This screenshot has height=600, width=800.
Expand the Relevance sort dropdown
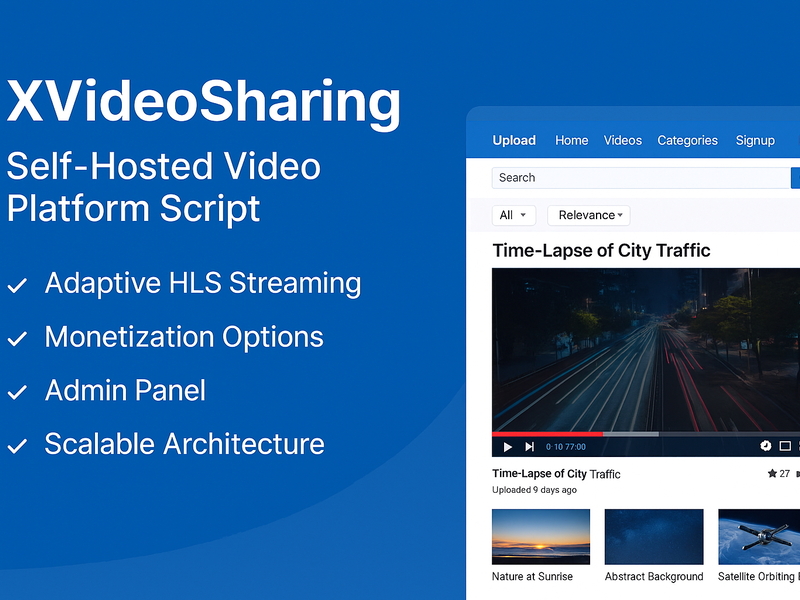588,215
